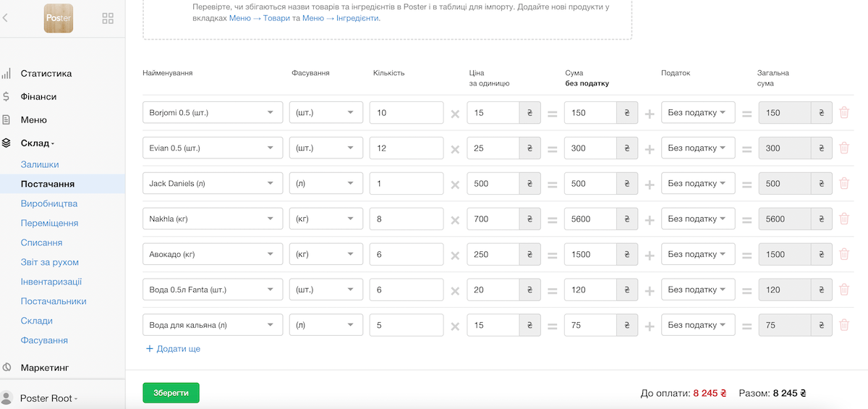Open the Evian 0.5 product name dropdown
This screenshot has height=409, width=868.
coord(213,148)
